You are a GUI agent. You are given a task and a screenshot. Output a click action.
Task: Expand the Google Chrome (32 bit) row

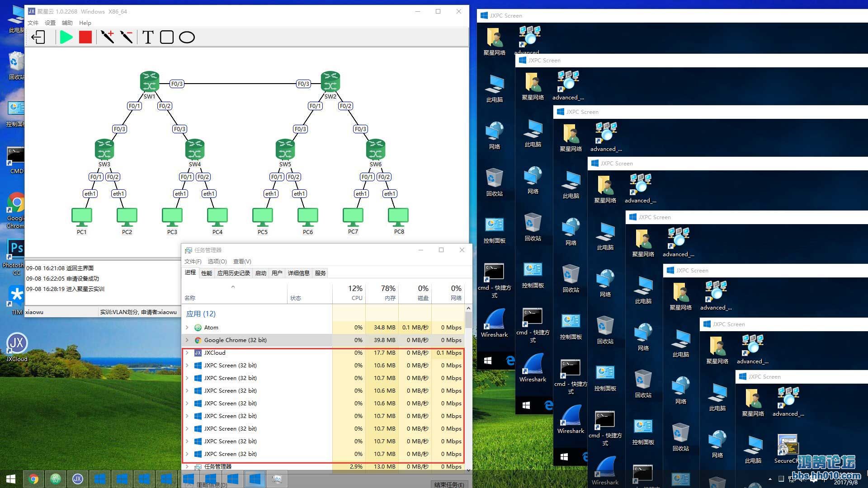coord(187,340)
